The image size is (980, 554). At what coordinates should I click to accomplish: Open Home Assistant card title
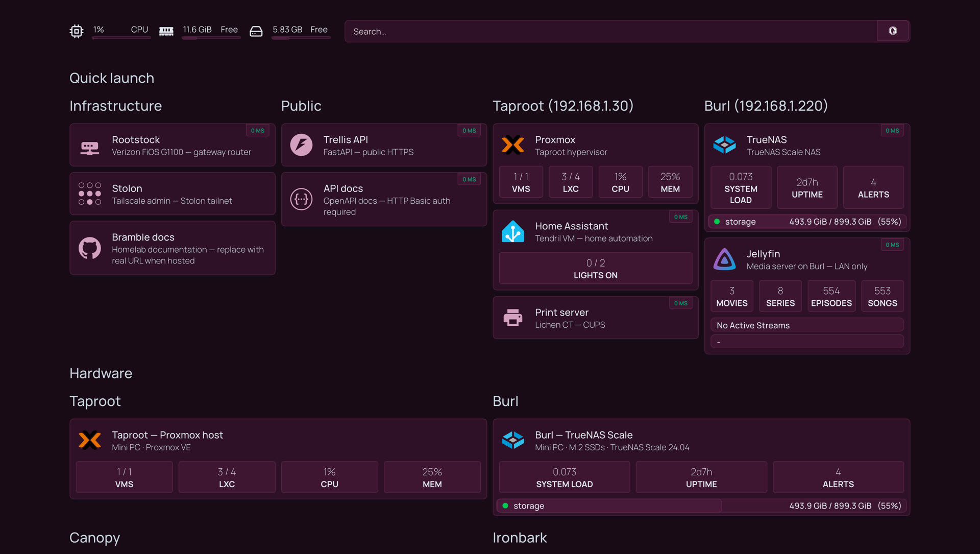(x=571, y=226)
